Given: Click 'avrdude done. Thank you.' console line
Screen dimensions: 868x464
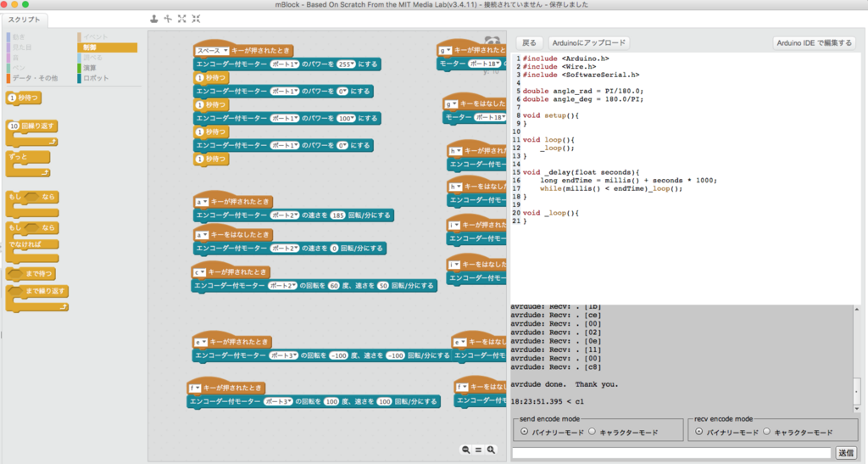Looking at the screenshot, I should pyautogui.click(x=564, y=384).
